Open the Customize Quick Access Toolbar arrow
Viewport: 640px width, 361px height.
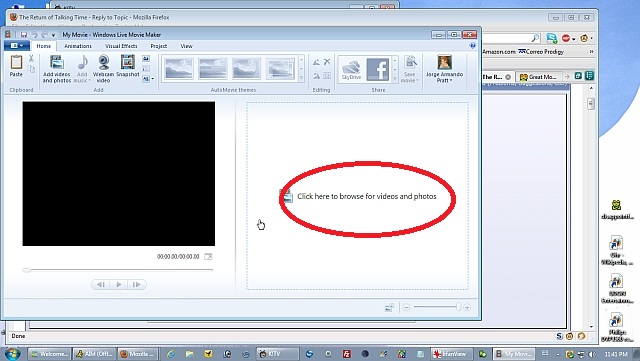click(x=53, y=35)
